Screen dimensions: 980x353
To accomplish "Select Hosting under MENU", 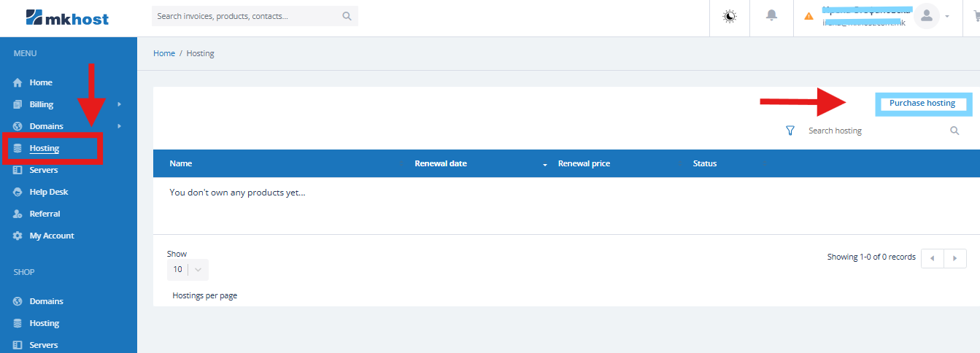I will (x=45, y=148).
